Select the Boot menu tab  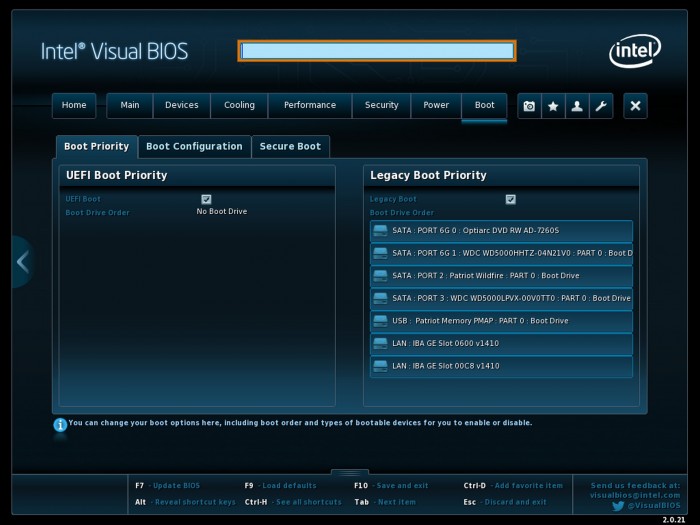coord(484,105)
